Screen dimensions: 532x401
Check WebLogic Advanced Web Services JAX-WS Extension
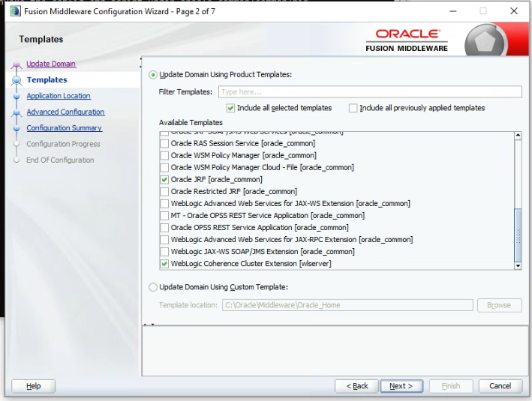(164, 204)
